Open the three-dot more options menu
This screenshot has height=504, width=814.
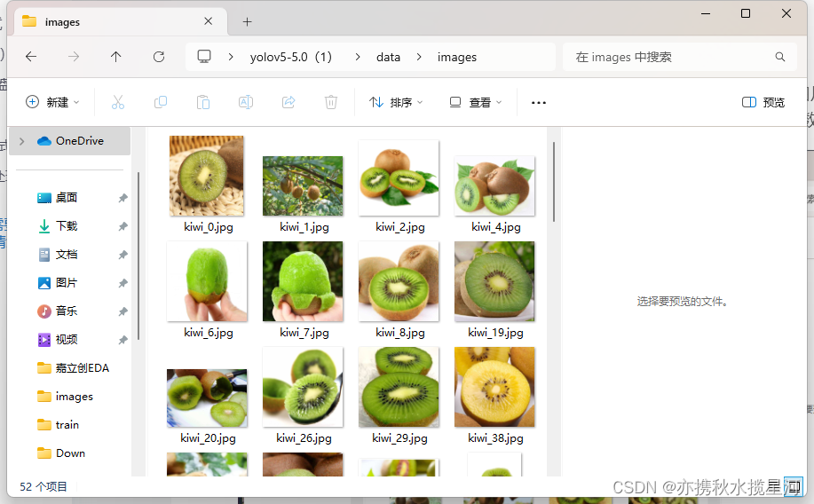pos(538,103)
